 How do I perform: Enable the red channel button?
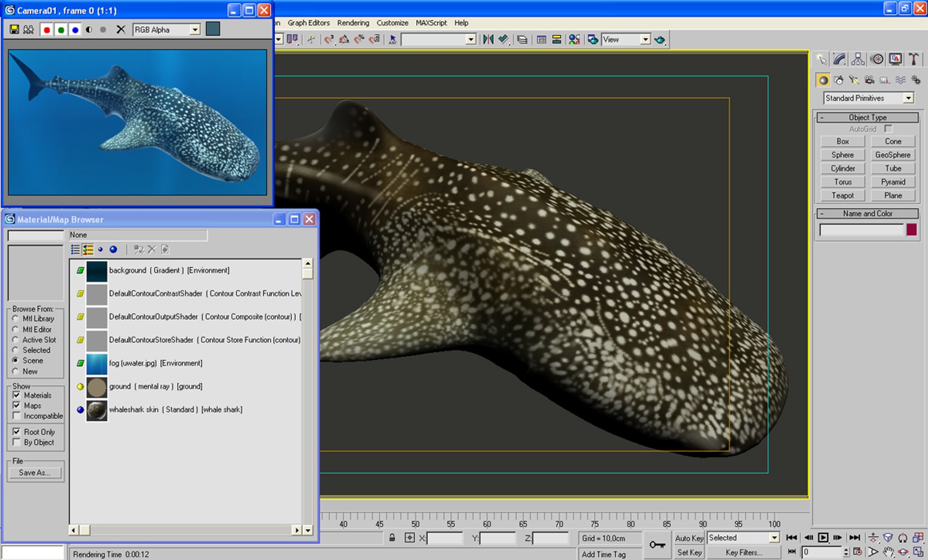(x=47, y=30)
